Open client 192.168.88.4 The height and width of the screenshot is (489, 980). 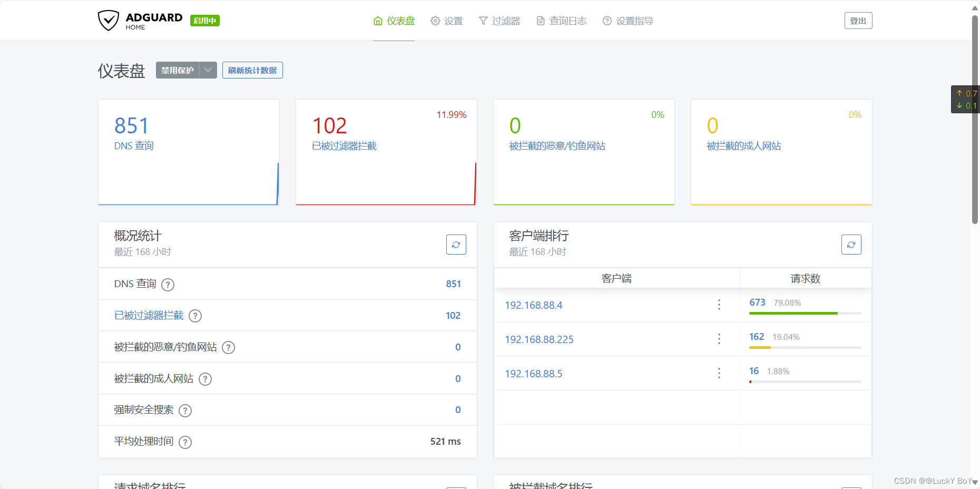533,305
